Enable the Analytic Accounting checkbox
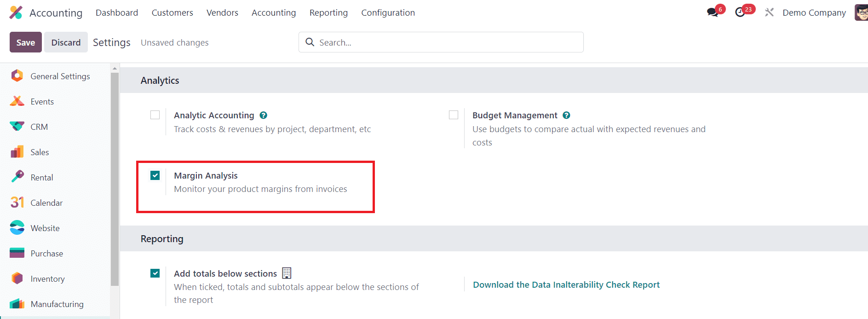Screen dimensions: 868x319 pos(155,115)
